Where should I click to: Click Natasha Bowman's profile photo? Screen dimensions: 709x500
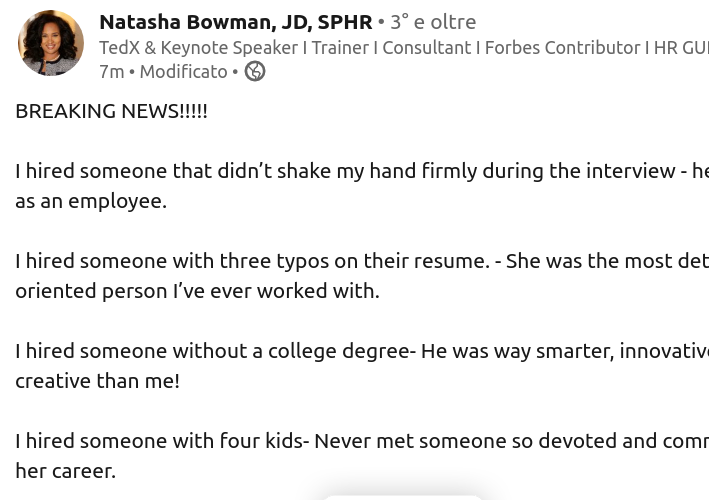coord(51,43)
